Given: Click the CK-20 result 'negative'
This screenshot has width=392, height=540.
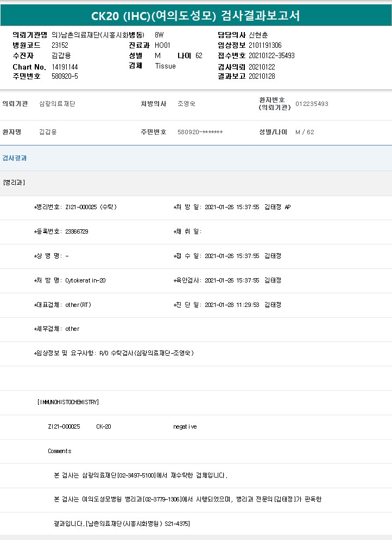Looking at the screenshot, I should click(185, 426).
